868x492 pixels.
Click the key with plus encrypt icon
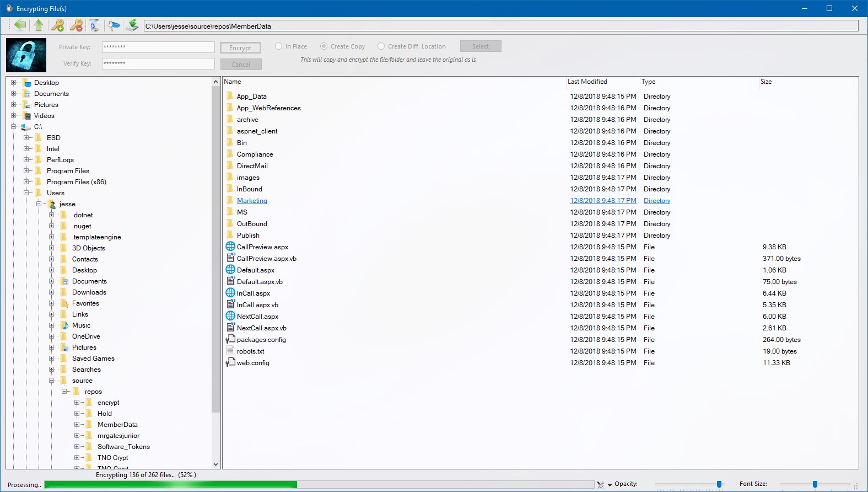click(57, 25)
